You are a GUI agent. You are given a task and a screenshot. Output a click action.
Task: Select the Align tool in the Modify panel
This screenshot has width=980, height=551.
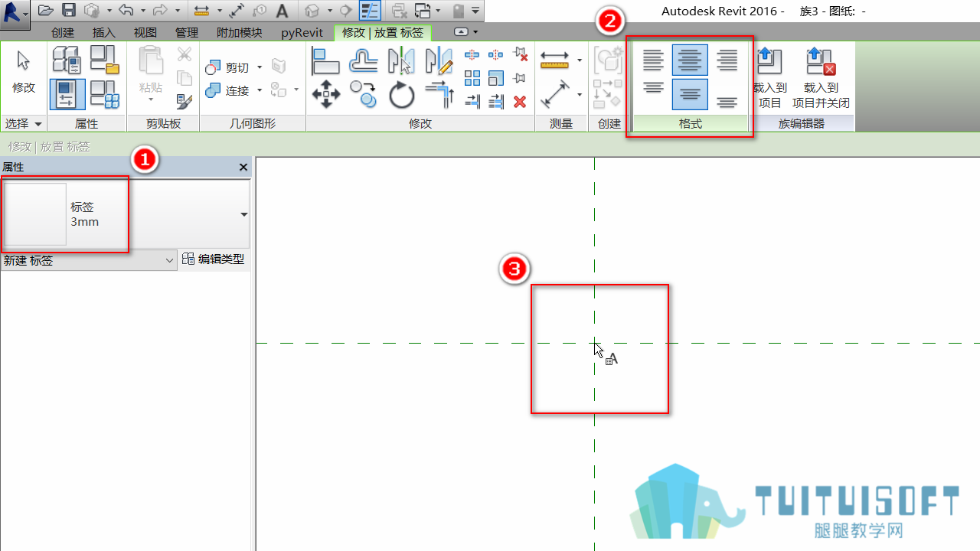click(x=326, y=60)
